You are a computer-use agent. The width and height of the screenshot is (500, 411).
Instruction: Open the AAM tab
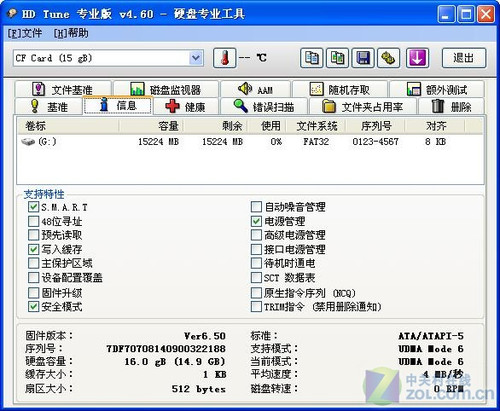[256, 89]
